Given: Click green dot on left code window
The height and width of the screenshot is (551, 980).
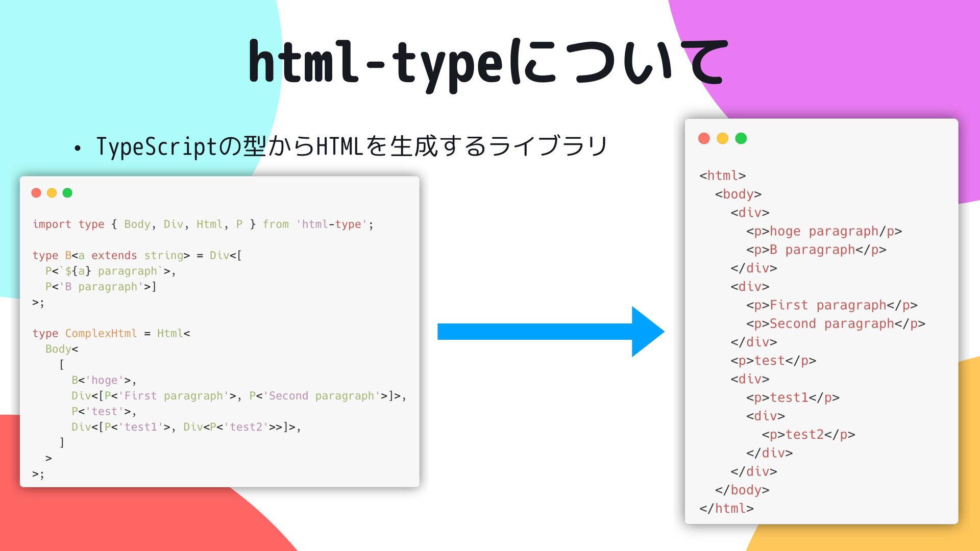Looking at the screenshot, I should tap(67, 193).
